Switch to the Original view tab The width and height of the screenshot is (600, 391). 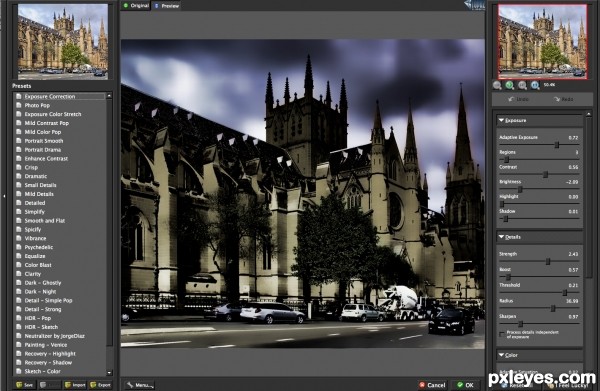(136, 5)
